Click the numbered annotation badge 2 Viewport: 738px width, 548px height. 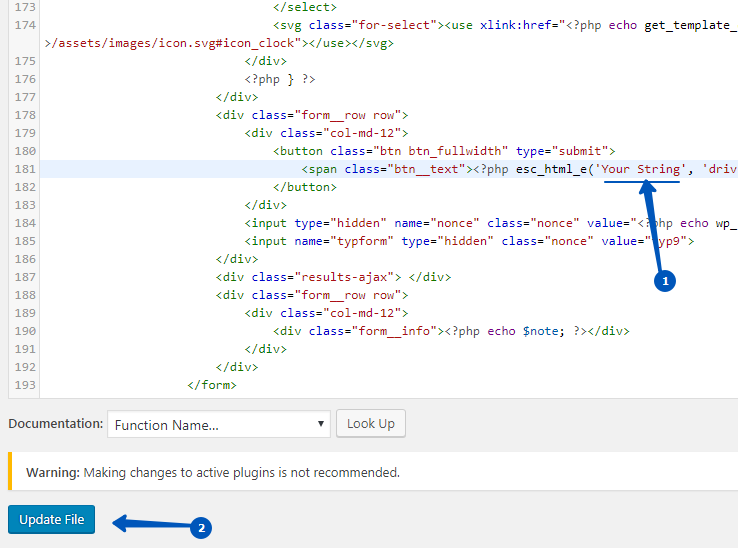[x=200, y=527]
